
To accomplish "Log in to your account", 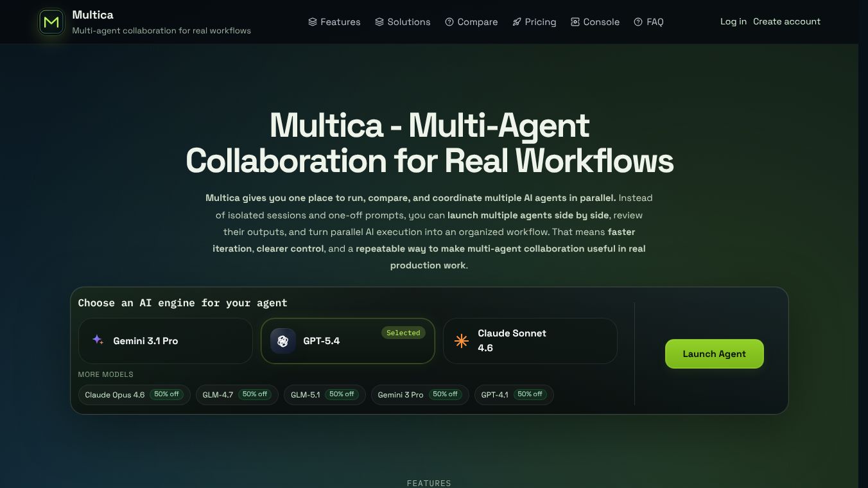I will tap(733, 22).
